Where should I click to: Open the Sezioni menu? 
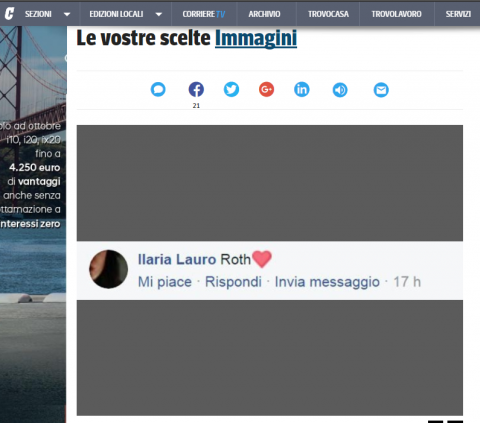pos(38,14)
